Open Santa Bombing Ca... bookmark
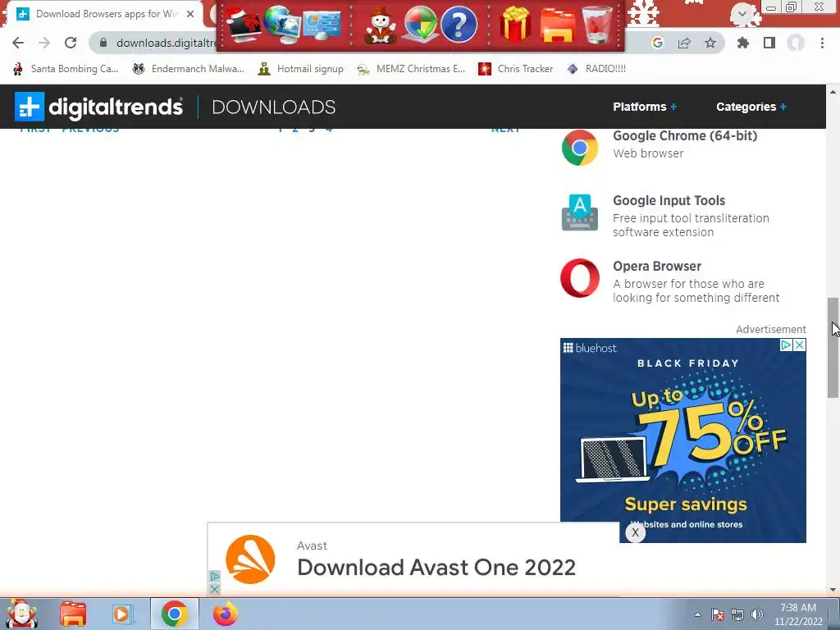Image resolution: width=840 pixels, height=630 pixels. click(66, 69)
